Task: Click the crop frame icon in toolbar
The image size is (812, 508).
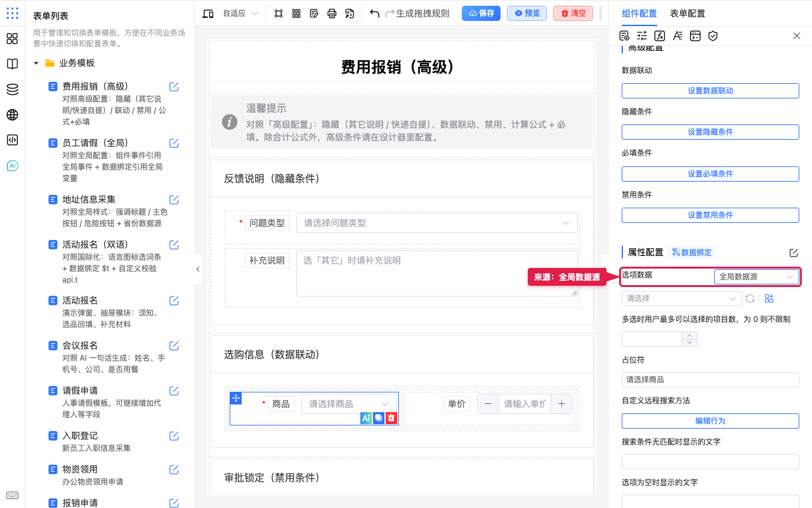Action: click(278, 13)
